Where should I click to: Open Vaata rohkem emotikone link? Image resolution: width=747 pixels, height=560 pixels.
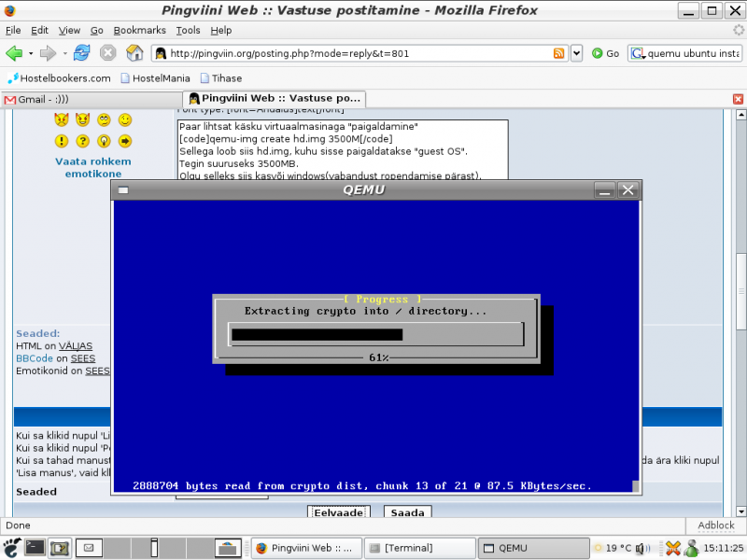(92, 168)
